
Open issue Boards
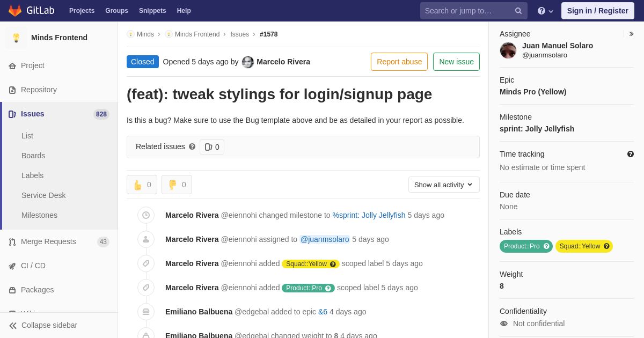click(x=33, y=156)
